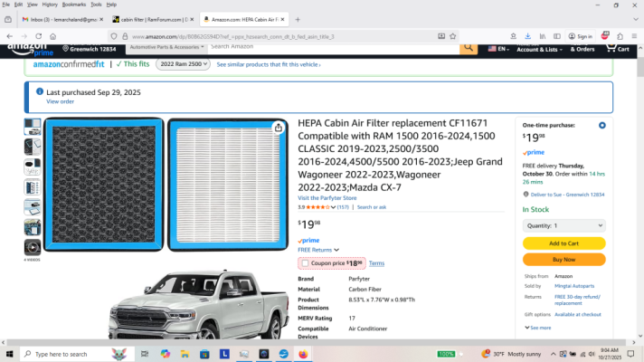
Task: Open Firefox downloads panel
Action: pos(527,36)
